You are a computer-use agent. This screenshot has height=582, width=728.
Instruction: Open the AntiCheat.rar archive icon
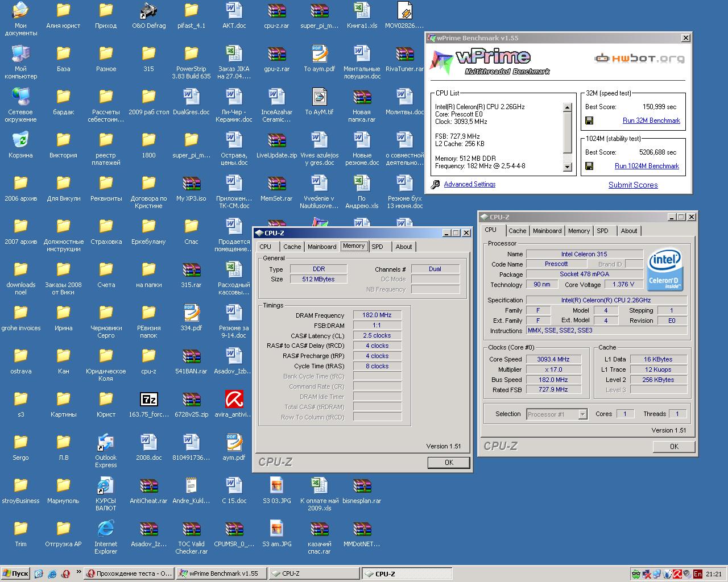click(x=148, y=486)
